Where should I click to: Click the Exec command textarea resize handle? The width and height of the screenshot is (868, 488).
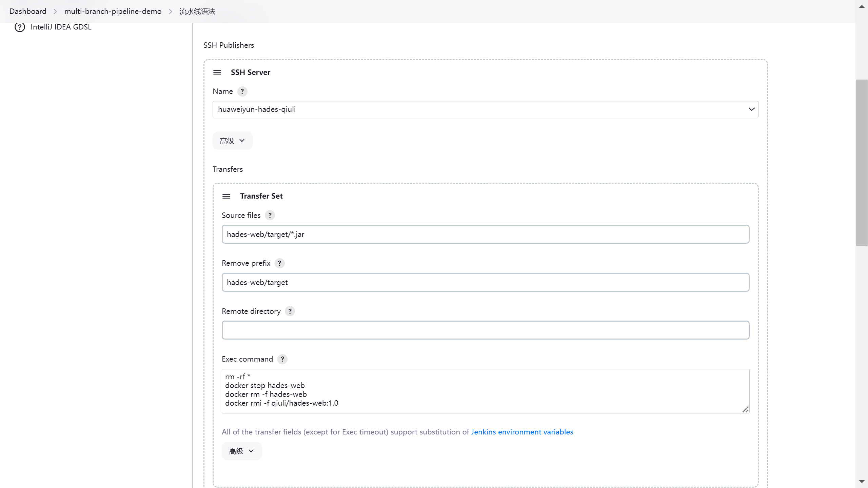745,410
